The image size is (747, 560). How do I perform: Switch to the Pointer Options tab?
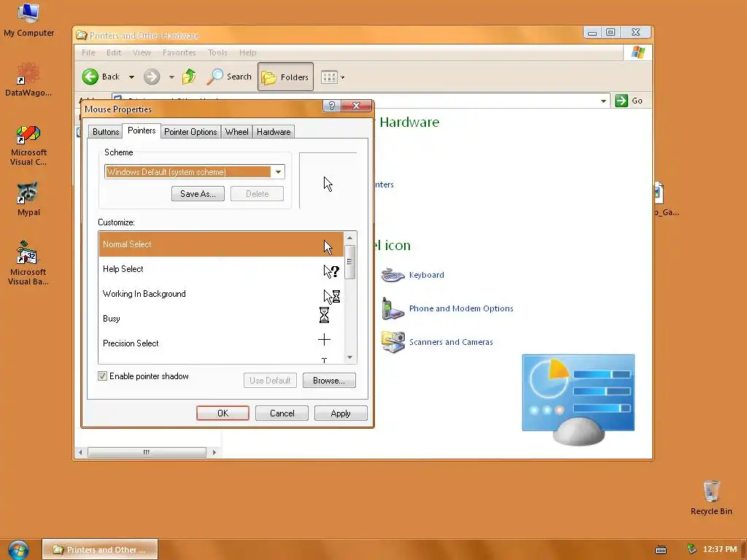(x=190, y=132)
